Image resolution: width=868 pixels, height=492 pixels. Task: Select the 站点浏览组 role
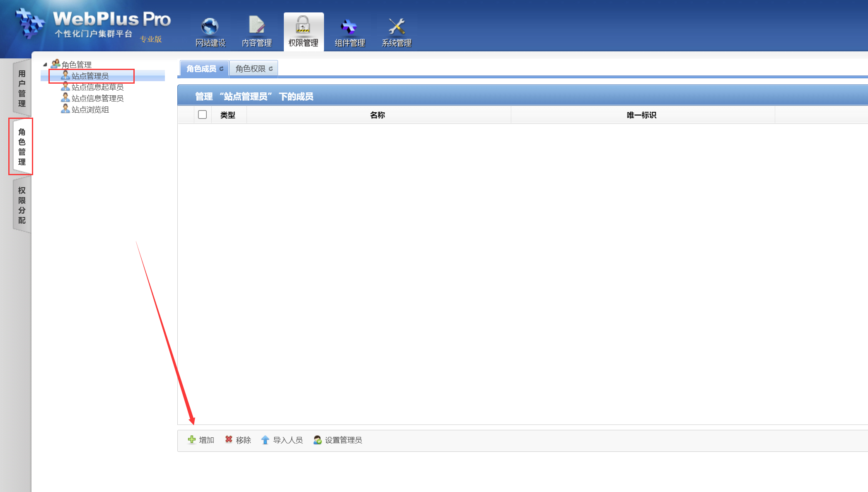point(90,109)
